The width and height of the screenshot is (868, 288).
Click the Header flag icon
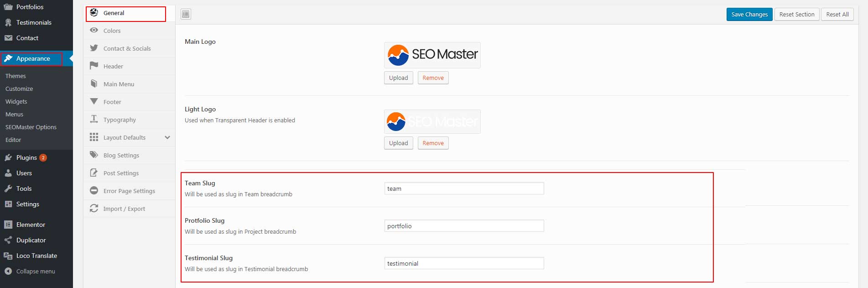point(94,66)
